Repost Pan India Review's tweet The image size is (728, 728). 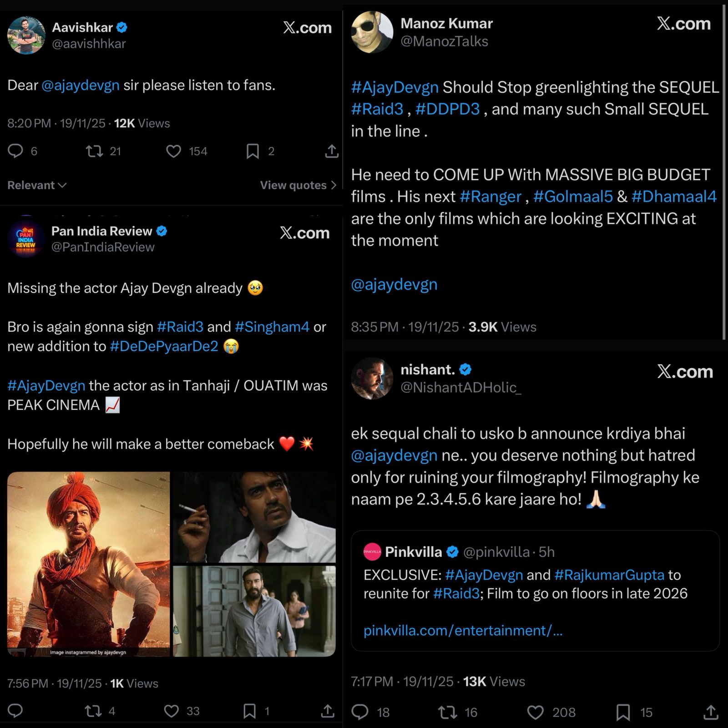(94, 711)
